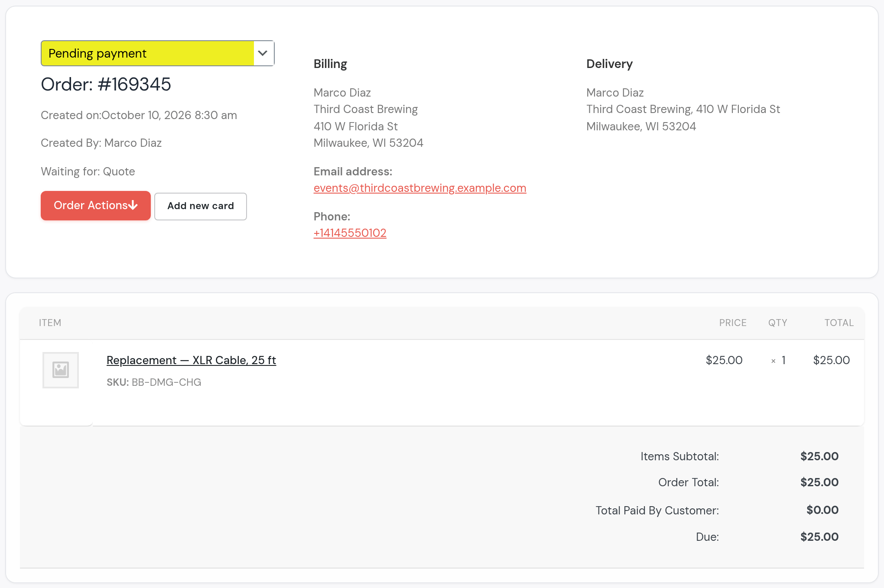Select the Order: #169345 heading
The image size is (884, 588).
pos(106,84)
